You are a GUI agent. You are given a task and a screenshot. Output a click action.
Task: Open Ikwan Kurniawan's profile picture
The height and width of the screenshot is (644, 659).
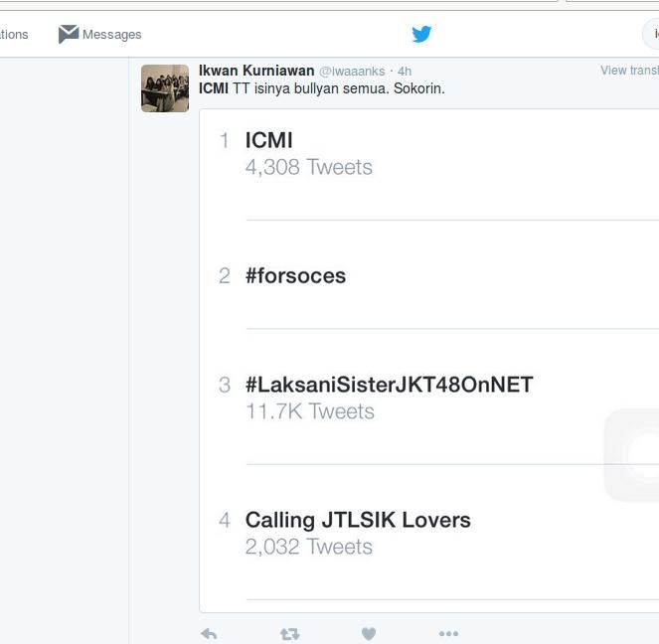tap(165, 88)
